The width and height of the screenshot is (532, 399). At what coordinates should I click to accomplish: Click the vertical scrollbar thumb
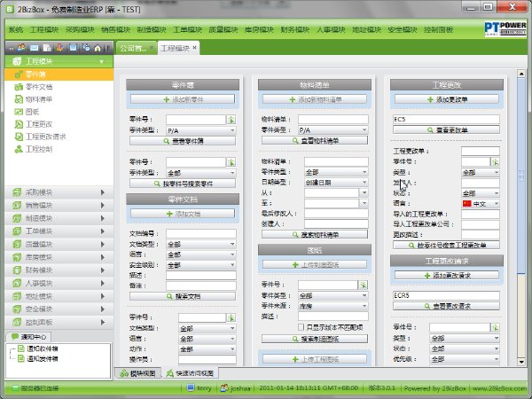point(521,175)
